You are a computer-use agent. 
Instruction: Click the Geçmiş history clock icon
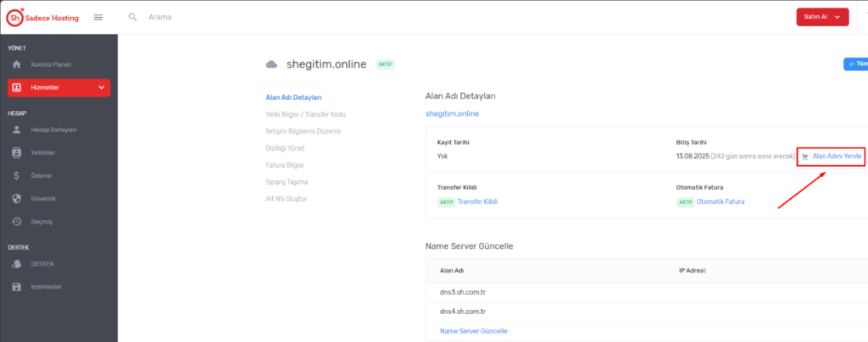17,222
